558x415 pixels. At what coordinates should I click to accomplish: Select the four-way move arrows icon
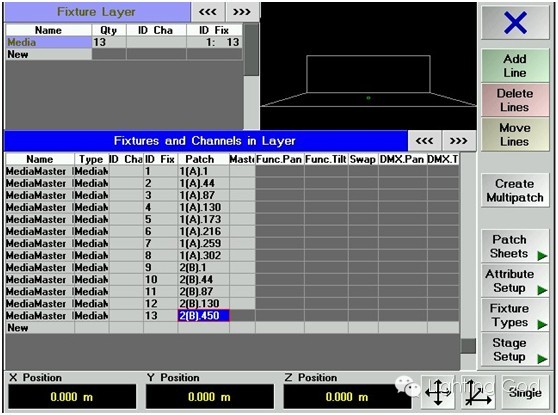click(x=438, y=392)
